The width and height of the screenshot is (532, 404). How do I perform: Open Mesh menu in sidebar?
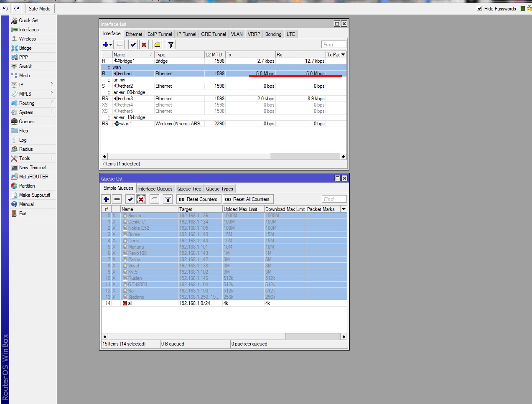33,76
